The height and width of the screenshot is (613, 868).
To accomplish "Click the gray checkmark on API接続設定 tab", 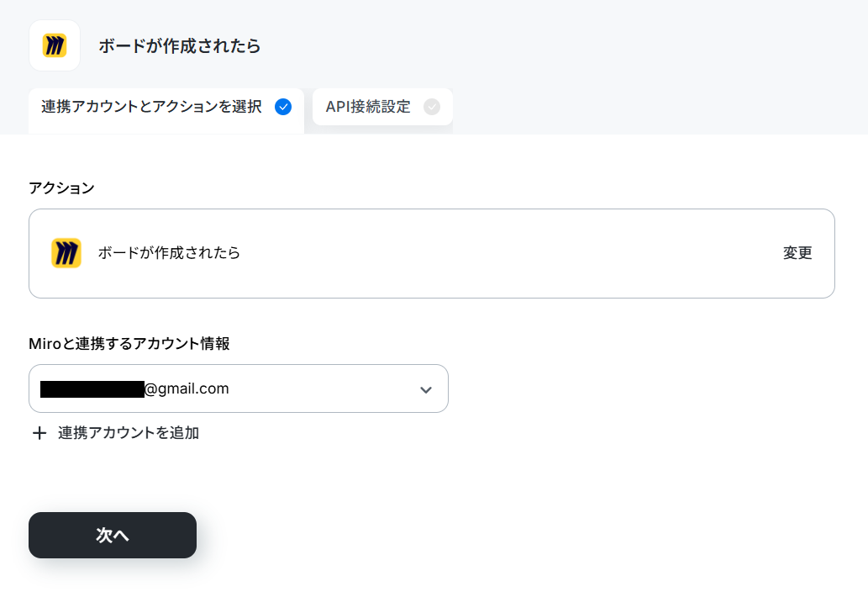I will coord(432,107).
